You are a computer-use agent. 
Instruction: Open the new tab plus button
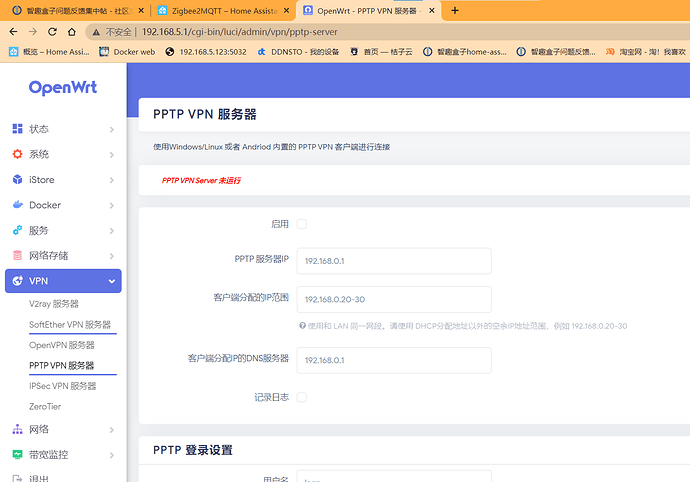pyautogui.click(x=455, y=10)
